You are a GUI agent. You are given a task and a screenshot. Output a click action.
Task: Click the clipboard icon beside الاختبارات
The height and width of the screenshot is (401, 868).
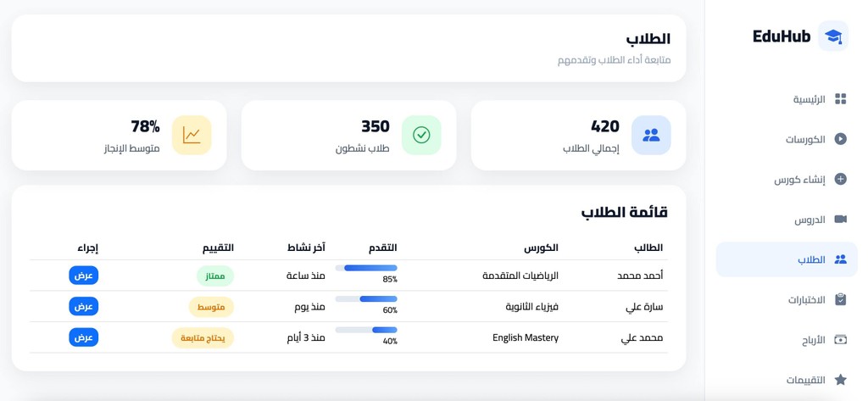(x=840, y=299)
